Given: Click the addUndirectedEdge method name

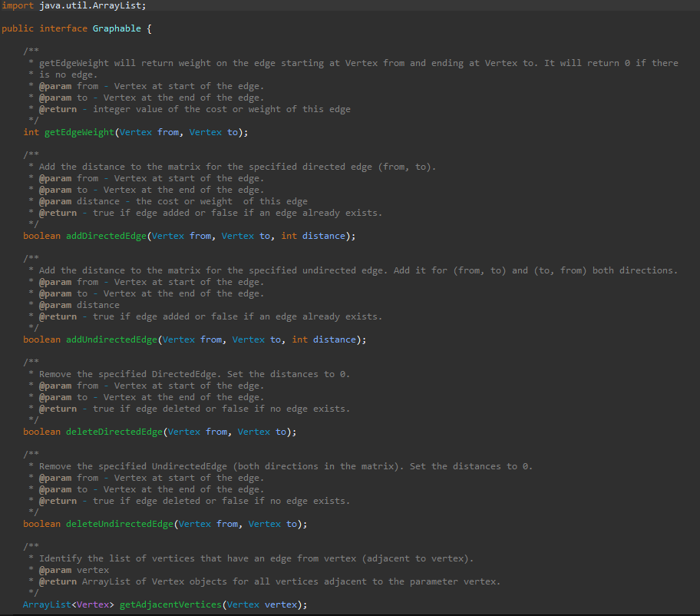Looking at the screenshot, I should pos(111,339).
